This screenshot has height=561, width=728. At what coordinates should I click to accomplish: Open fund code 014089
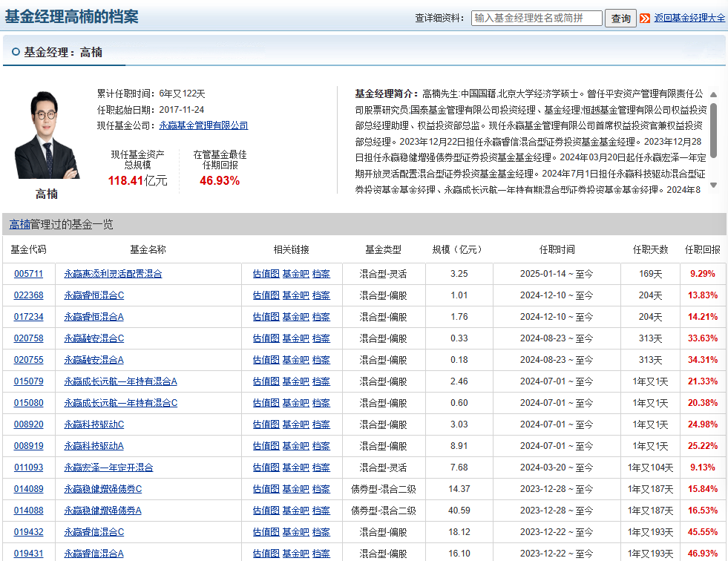28,489
